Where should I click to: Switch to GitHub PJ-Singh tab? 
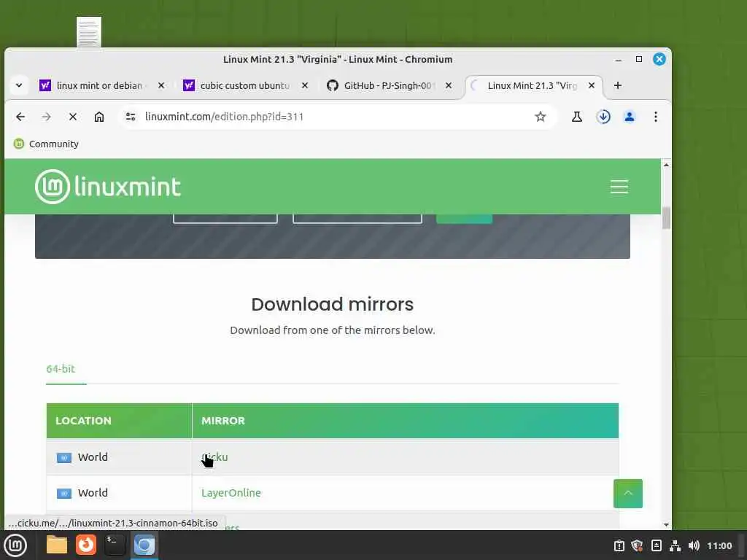click(388, 86)
